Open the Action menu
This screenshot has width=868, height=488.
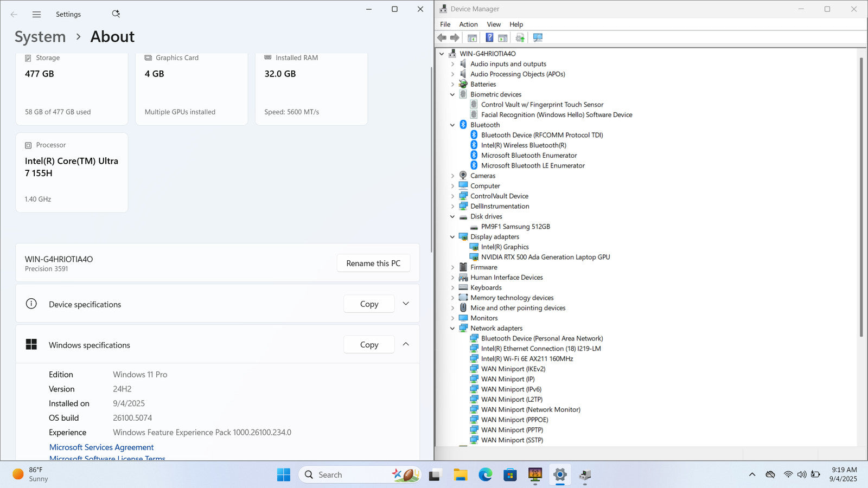point(468,24)
